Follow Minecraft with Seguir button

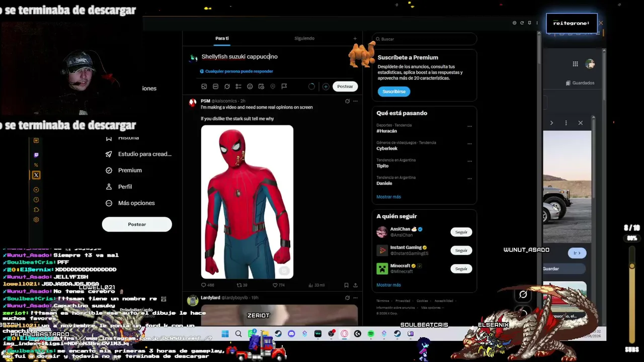461,269
